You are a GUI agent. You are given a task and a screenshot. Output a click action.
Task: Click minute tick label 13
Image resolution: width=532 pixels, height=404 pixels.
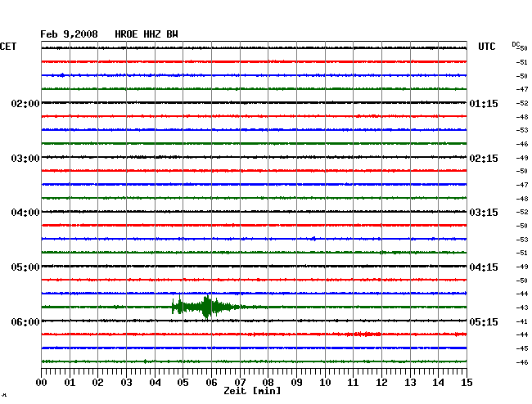410,383
